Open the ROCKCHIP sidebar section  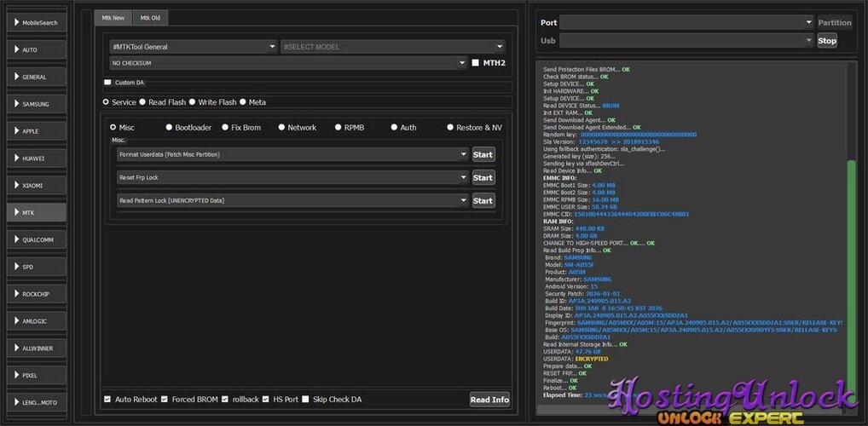(x=37, y=294)
